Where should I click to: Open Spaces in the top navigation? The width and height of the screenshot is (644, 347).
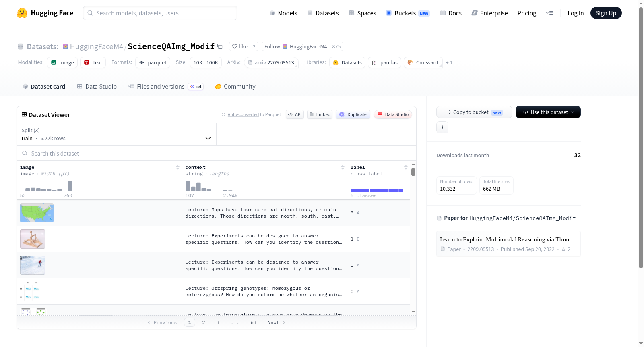(x=363, y=13)
